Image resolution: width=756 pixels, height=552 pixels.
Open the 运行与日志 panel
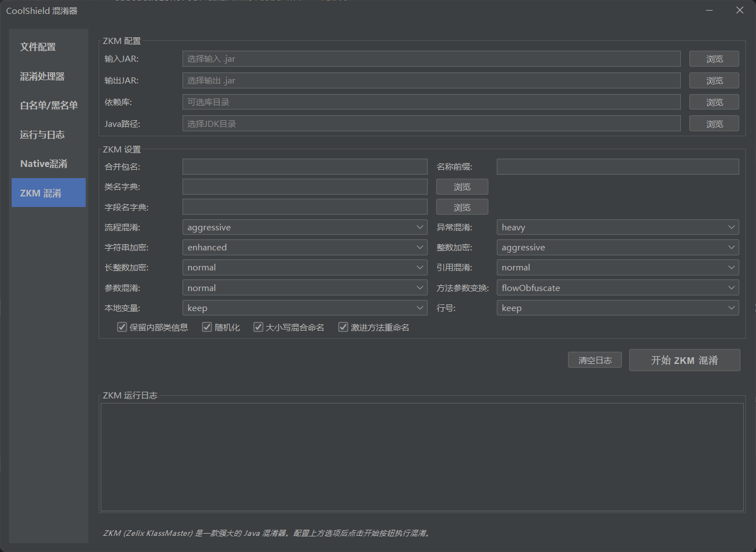42,134
